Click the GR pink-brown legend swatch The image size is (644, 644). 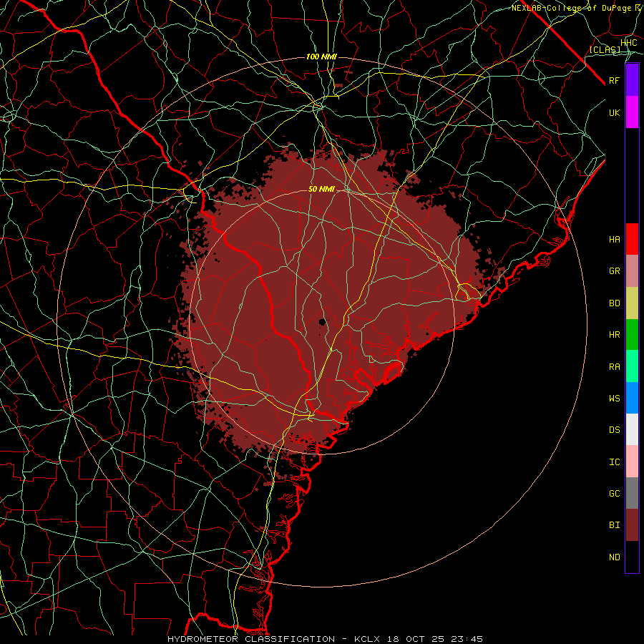[x=632, y=271]
